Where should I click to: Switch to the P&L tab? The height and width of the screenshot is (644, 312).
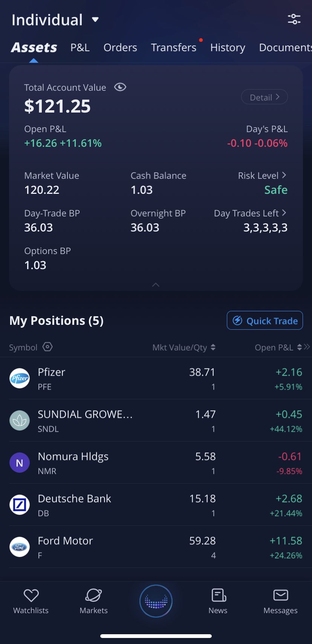click(x=80, y=48)
